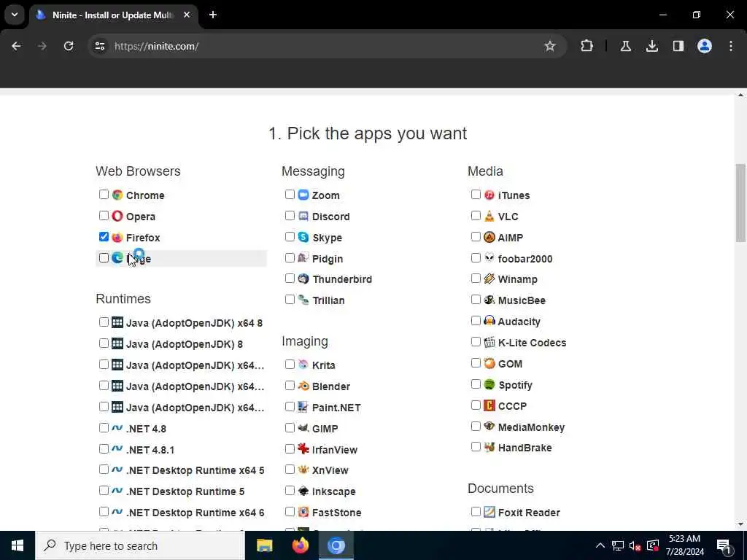Click the Blender icon
The height and width of the screenshot is (560, 747).
pyautogui.click(x=303, y=386)
